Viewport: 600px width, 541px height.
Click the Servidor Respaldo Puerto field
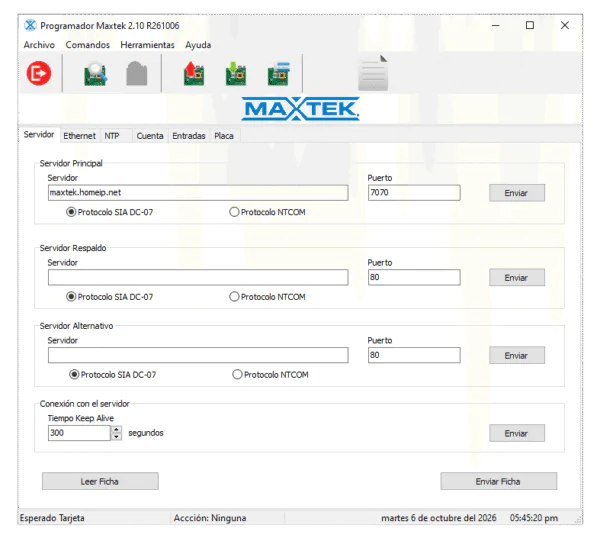point(414,277)
